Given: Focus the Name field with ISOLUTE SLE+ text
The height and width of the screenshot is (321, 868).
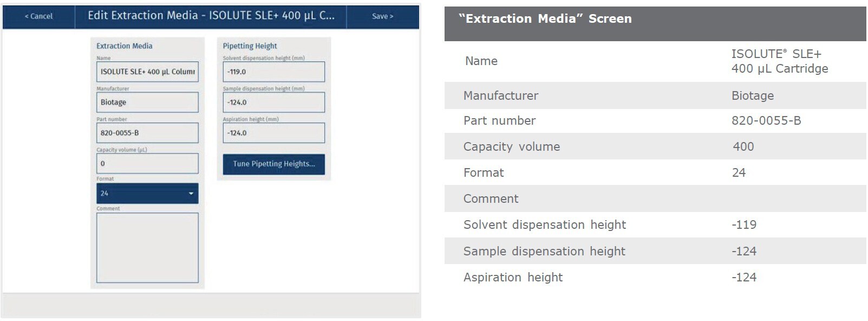Looking at the screenshot, I should pyautogui.click(x=147, y=72).
